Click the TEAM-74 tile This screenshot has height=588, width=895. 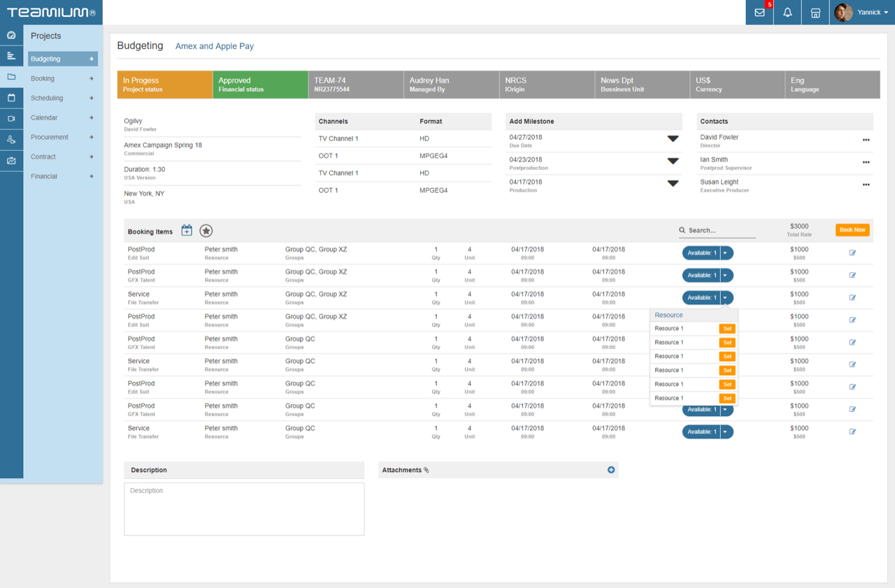tap(355, 85)
